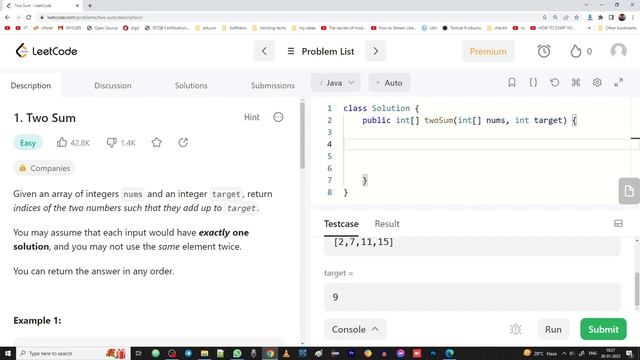Open WhatsApp from the taskbar
The image size is (640, 360).
[237, 353]
